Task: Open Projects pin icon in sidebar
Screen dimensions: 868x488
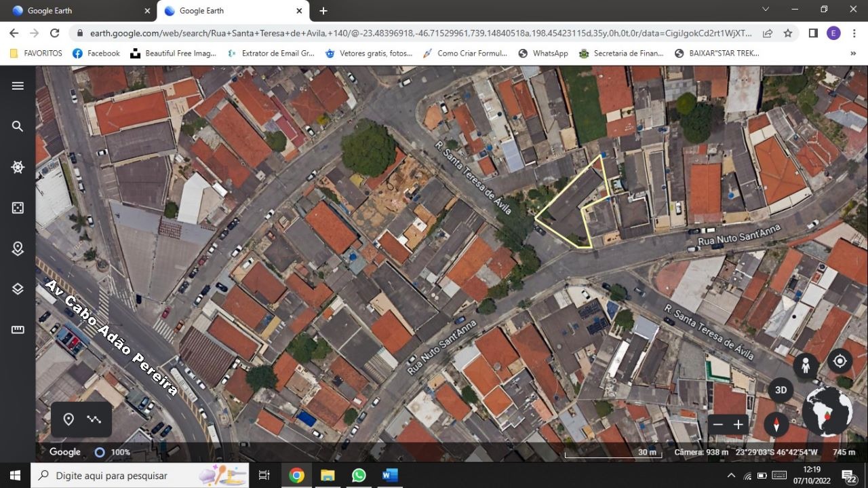Action: click(x=18, y=248)
